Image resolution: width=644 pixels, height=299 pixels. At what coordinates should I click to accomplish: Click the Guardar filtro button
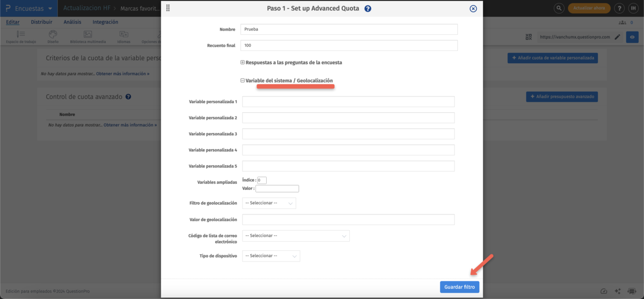pos(460,287)
